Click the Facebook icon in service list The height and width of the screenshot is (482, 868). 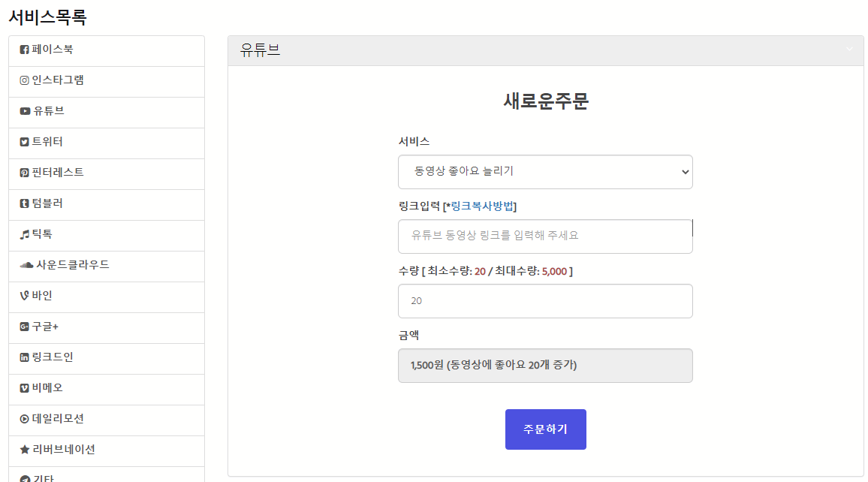(24, 50)
